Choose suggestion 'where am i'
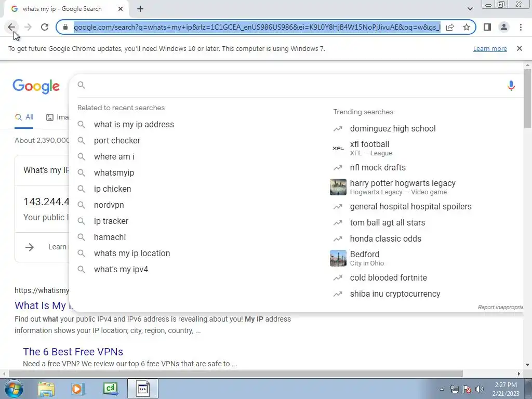This screenshot has width=532, height=399. (x=114, y=157)
